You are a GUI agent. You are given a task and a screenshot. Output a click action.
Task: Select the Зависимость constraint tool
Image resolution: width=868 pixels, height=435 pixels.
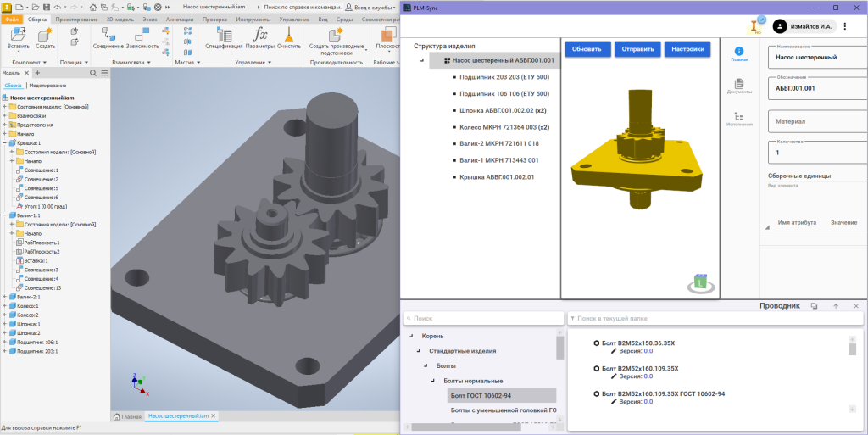142,35
